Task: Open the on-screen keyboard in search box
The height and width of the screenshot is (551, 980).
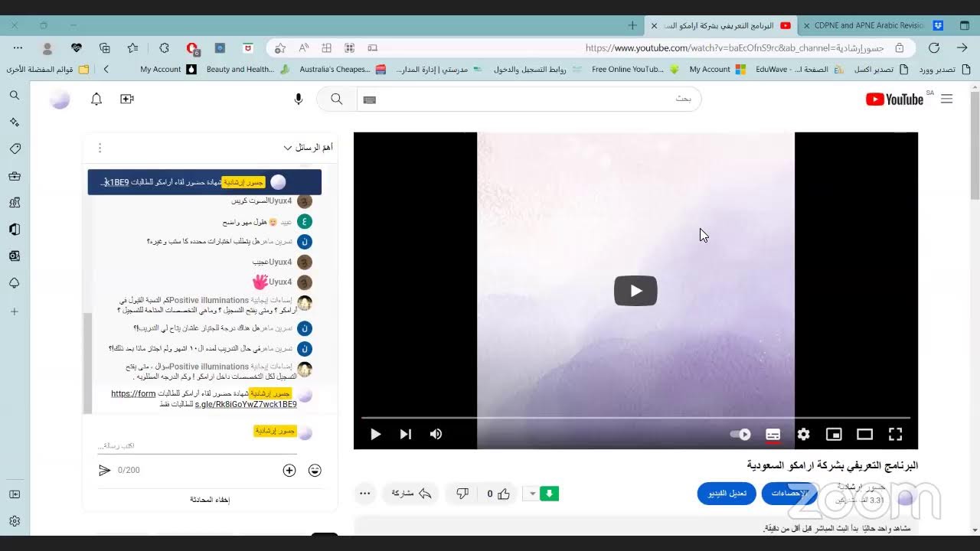Action: point(370,99)
